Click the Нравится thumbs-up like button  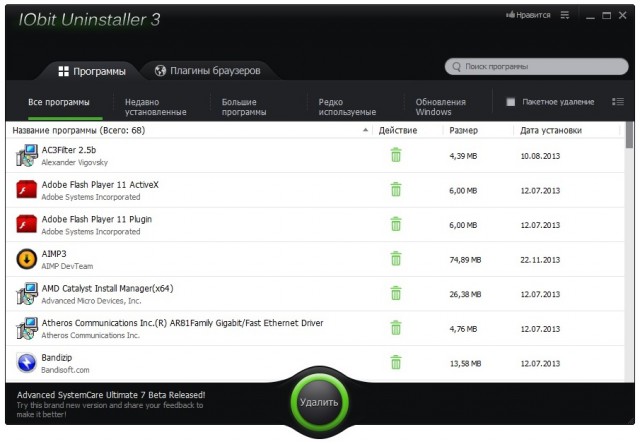(x=528, y=15)
